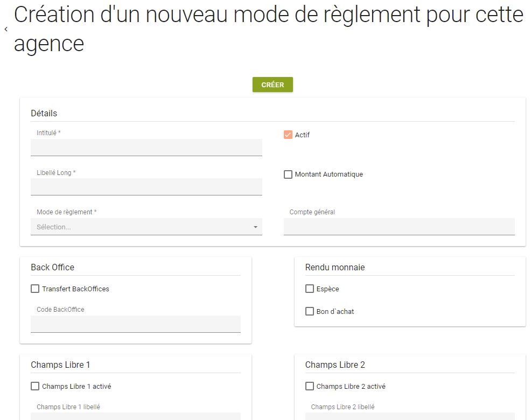Click the Mode de règlement dropdown arrow

255,227
